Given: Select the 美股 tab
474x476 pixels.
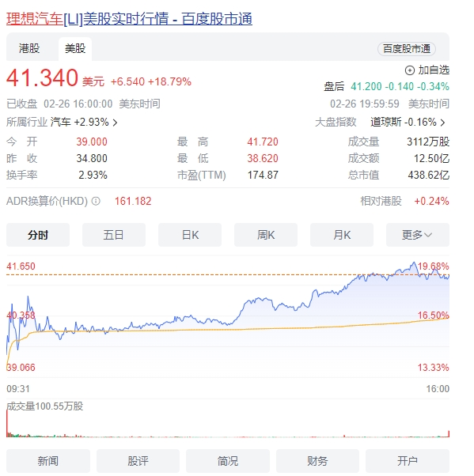Looking at the screenshot, I should click(75, 48).
